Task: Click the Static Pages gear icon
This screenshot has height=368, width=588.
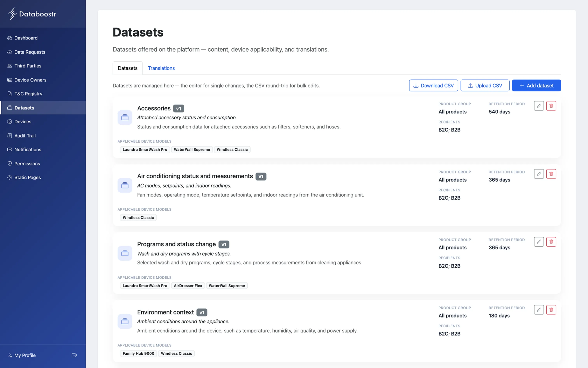Action: (10, 177)
